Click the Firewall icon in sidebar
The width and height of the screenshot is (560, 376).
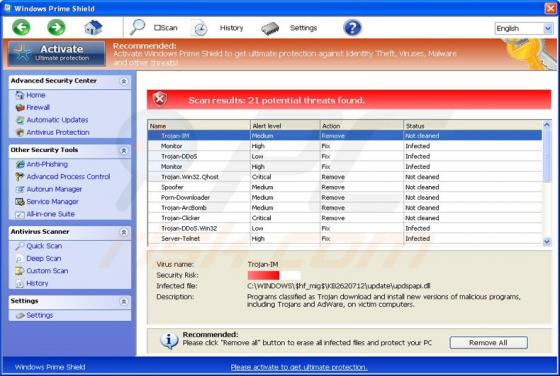tap(20, 107)
